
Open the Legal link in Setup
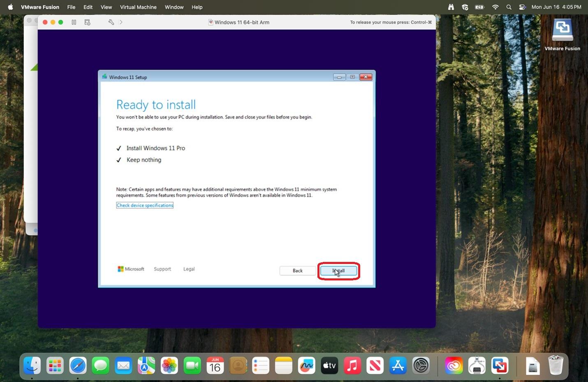pos(189,269)
